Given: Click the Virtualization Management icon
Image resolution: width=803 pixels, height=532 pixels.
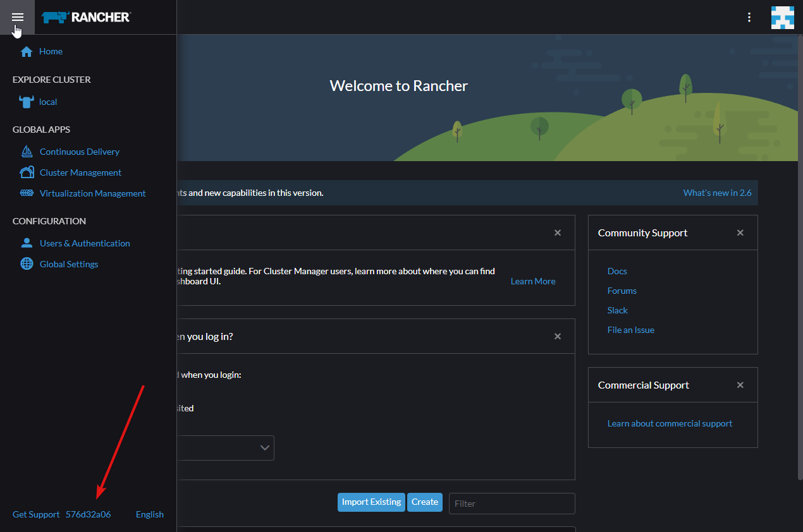Looking at the screenshot, I should point(27,193).
